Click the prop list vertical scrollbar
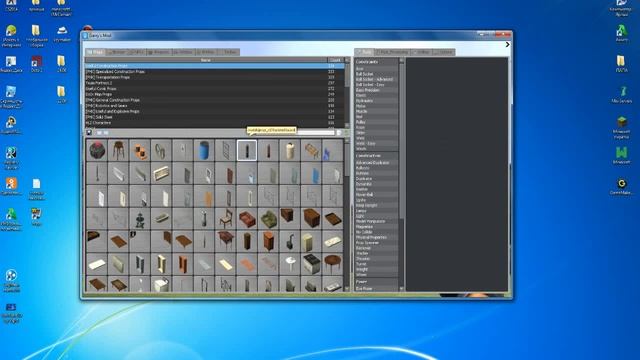 pos(347,93)
